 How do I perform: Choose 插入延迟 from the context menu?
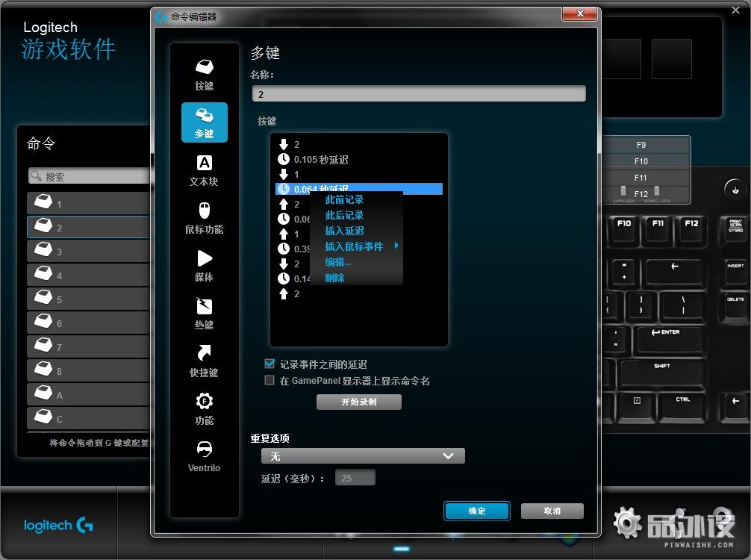point(343,231)
